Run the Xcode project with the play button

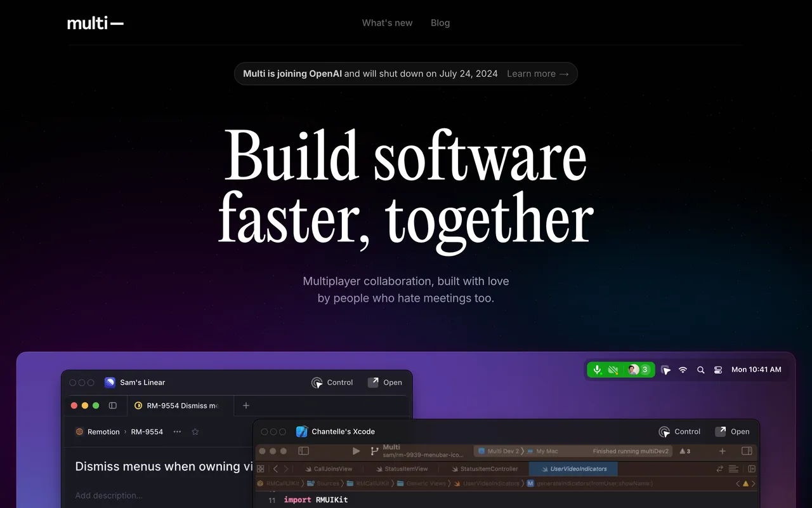[356, 451]
